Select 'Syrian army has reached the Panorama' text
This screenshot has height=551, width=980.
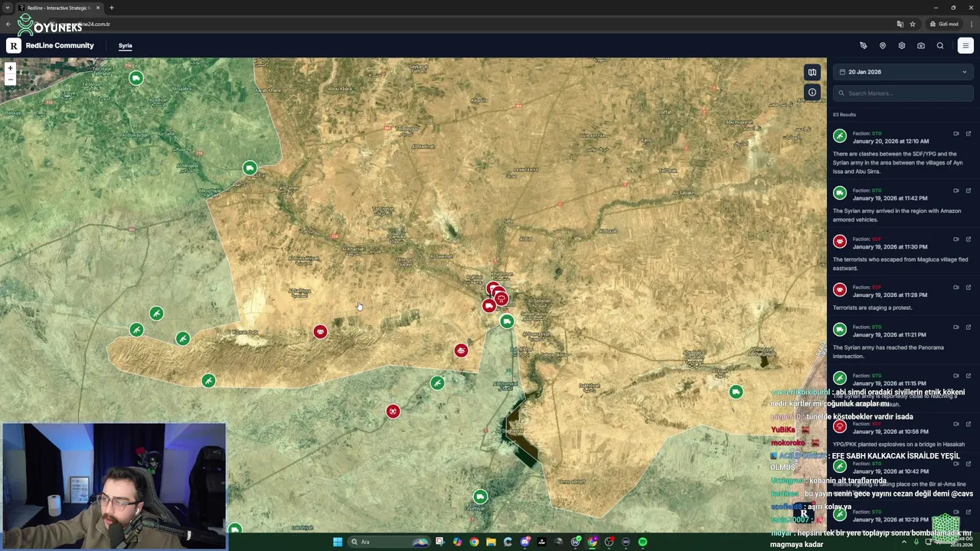(894, 347)
